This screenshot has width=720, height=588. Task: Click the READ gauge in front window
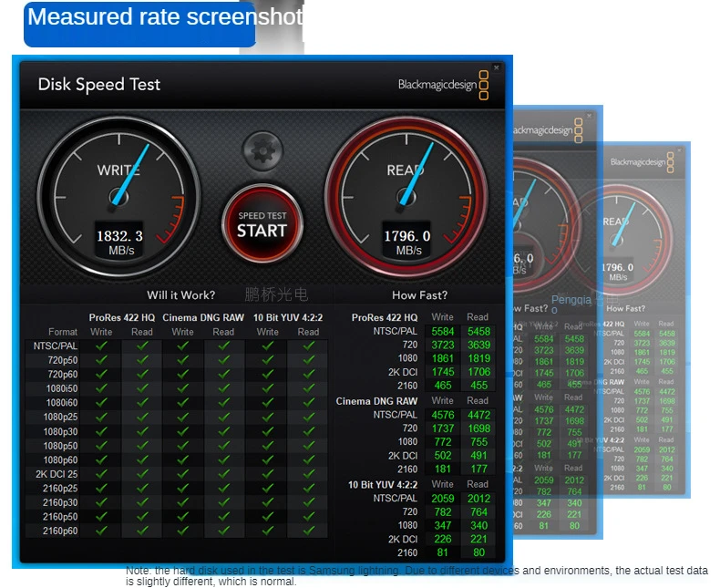(x=406, y=193)
